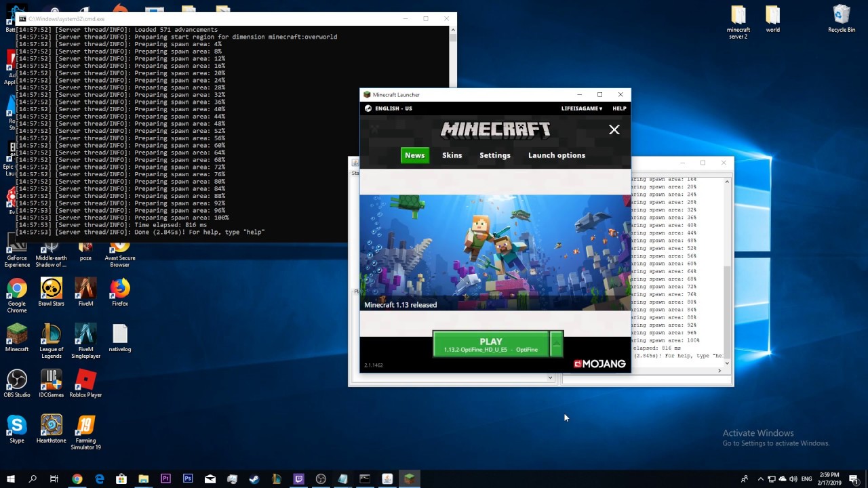Open the FiveM desktop shortcut
The height and width of the screenshot is (488, 868).
pos(85,292)
